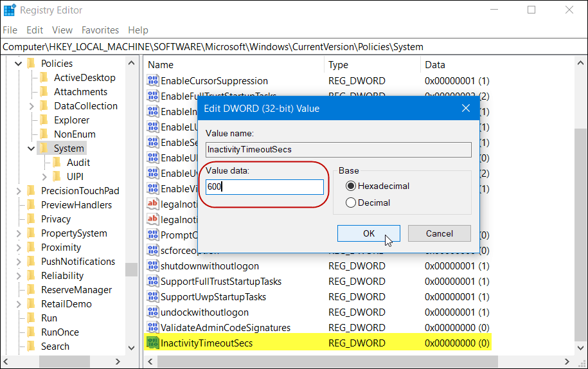Click tree pane vertical scrollbar thumb
The image size is (588, 369).
[x=131, y=269]
